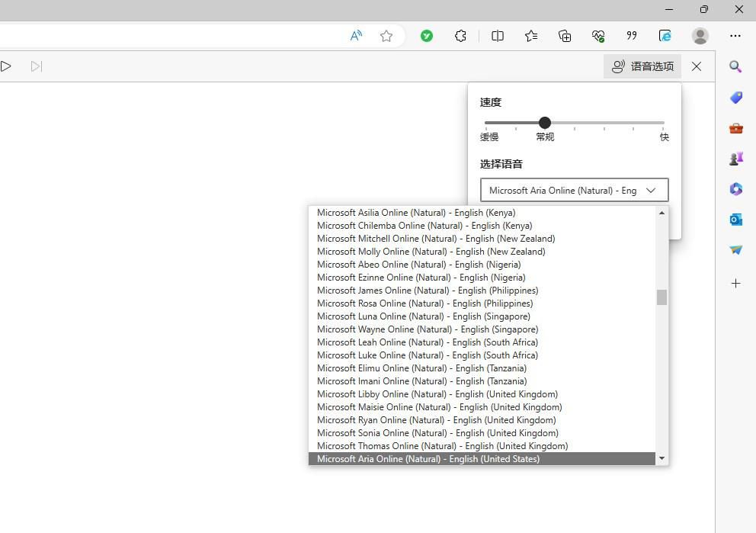Open the Settings and more ellipsis menu
Image resolution: width=756 pixels, height=533 pixels.
735,36
